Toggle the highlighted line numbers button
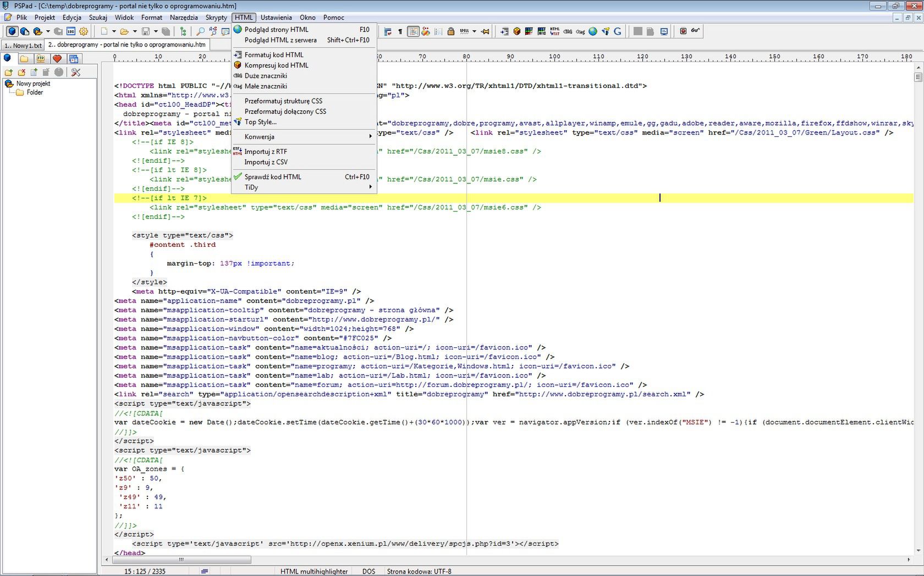 coord(413,31)
